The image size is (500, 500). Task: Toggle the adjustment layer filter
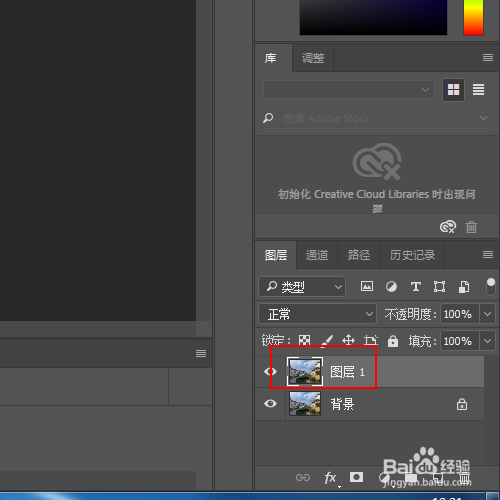pyautogui.click(x=391, y=287)
